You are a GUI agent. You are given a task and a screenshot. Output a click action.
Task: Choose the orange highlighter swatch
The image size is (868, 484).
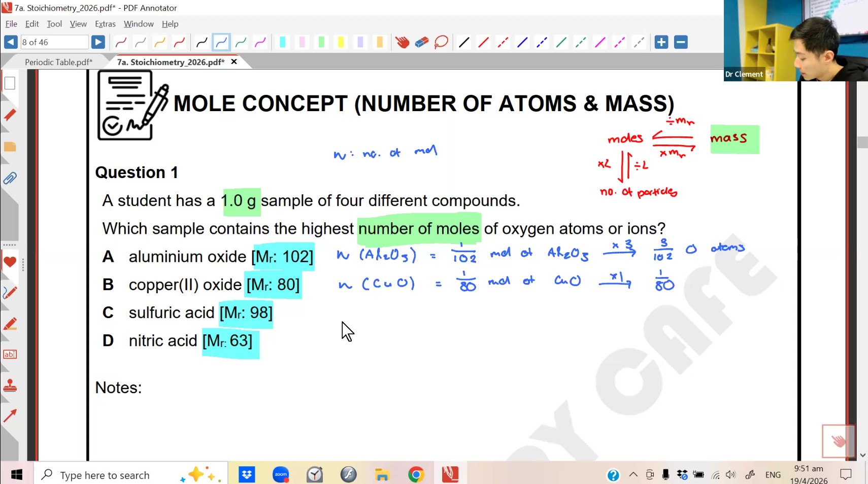point(380,42)
